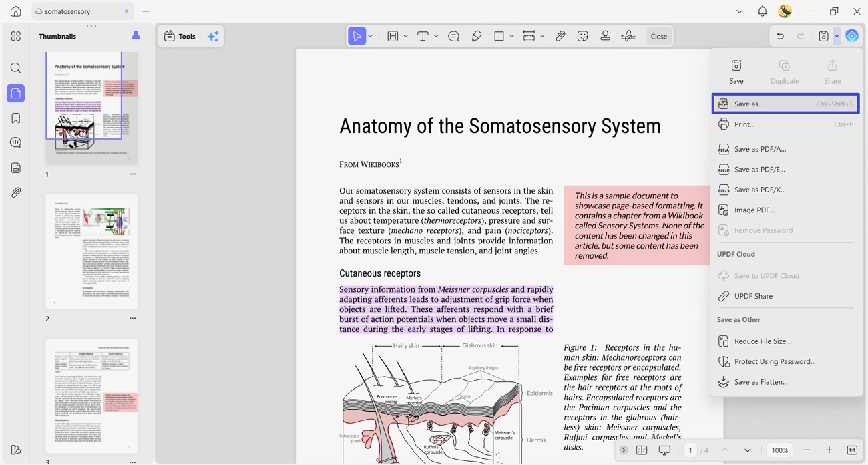Image resolution: width=868 pixels, height=465 pixels.
Task: Select the Pencil drawing tool
Action: point(477,36)
